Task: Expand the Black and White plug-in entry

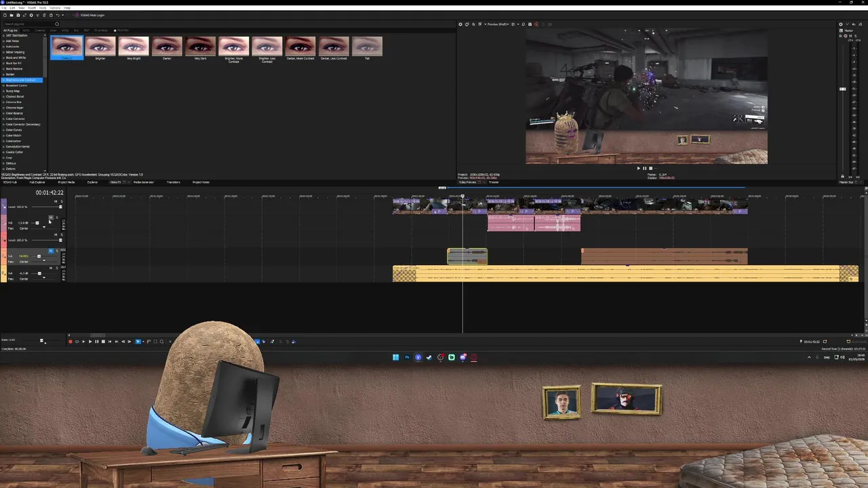Action: pyautogui.click(x=3, y=58)
